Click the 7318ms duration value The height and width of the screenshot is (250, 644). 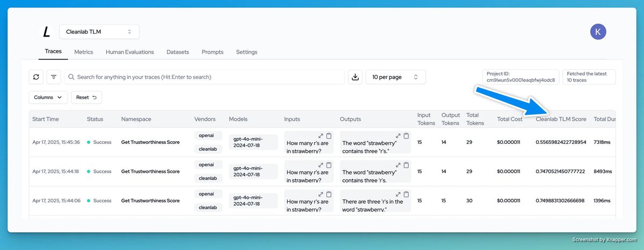coord(603,142)
